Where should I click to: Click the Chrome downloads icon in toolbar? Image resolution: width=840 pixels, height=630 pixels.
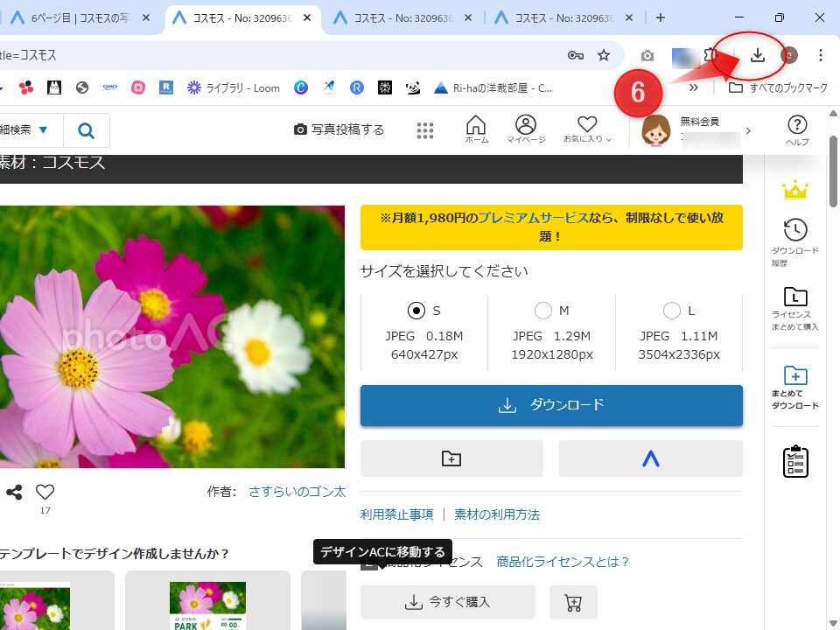(x=758, y=55)
